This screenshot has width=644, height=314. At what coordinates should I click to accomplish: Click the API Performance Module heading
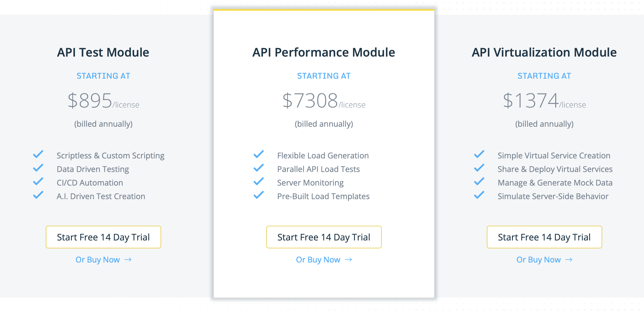tap(323, 52)
